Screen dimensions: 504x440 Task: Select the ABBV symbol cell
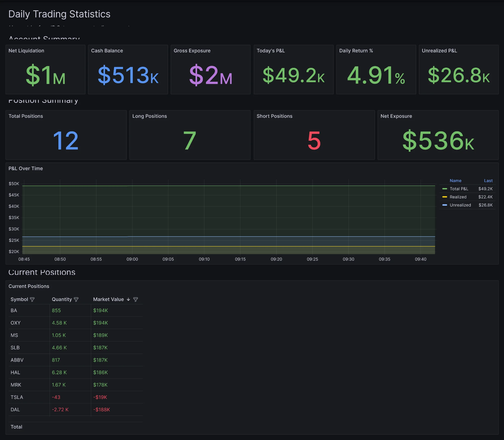(x=29, y=360)
